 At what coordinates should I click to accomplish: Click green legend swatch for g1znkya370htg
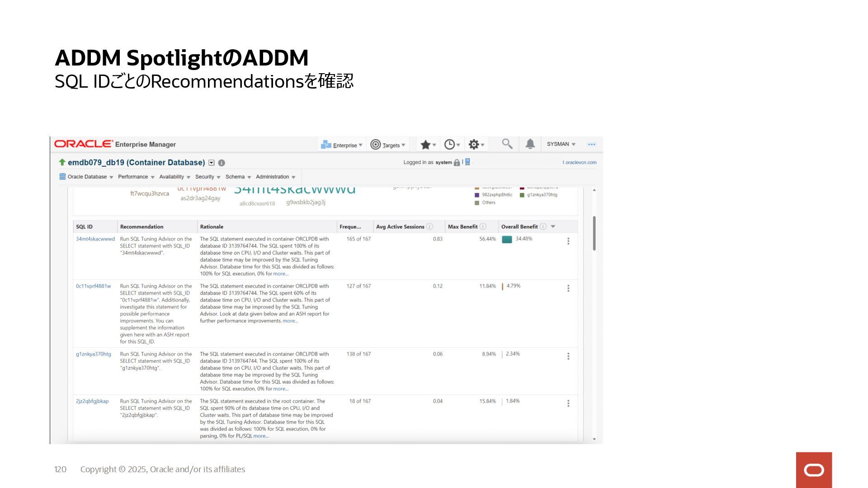click(522, 195)
